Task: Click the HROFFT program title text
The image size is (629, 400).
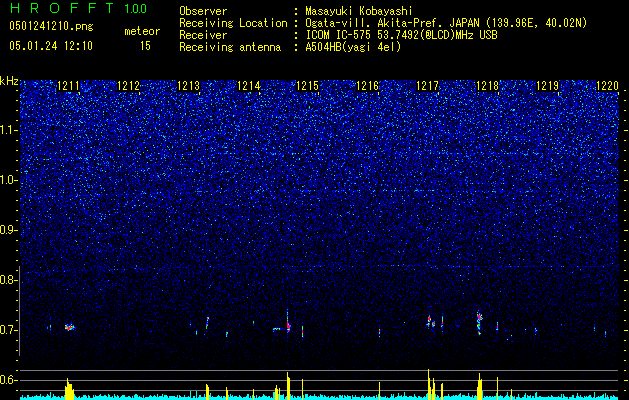Action: (62, 8)
